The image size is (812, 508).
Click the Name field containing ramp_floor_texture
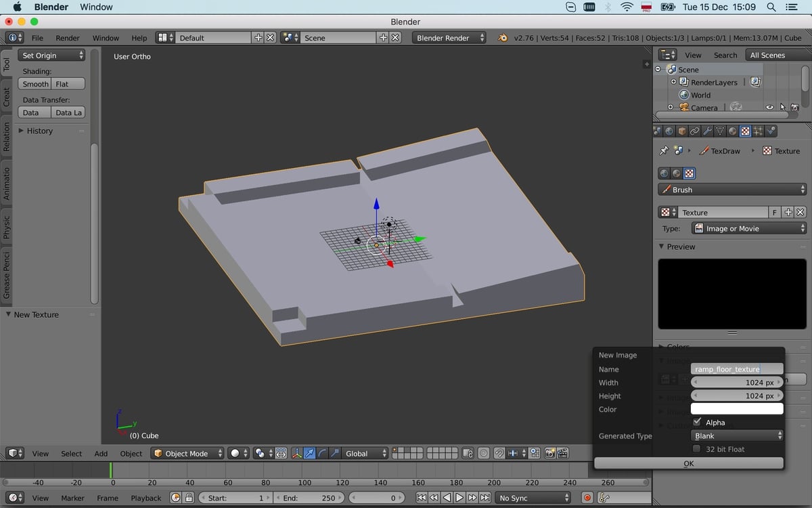click(736, 368)
